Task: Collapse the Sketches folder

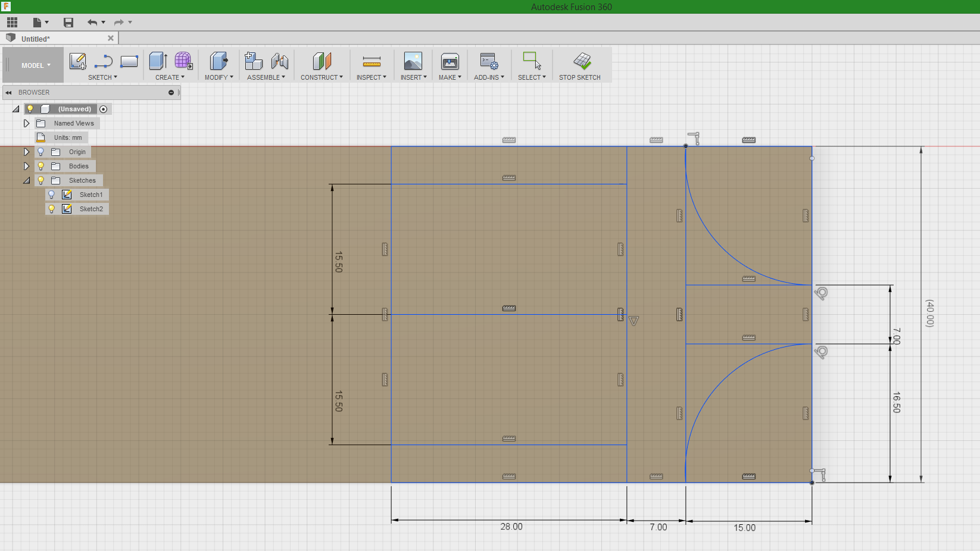Action: [x=26, y=180]
